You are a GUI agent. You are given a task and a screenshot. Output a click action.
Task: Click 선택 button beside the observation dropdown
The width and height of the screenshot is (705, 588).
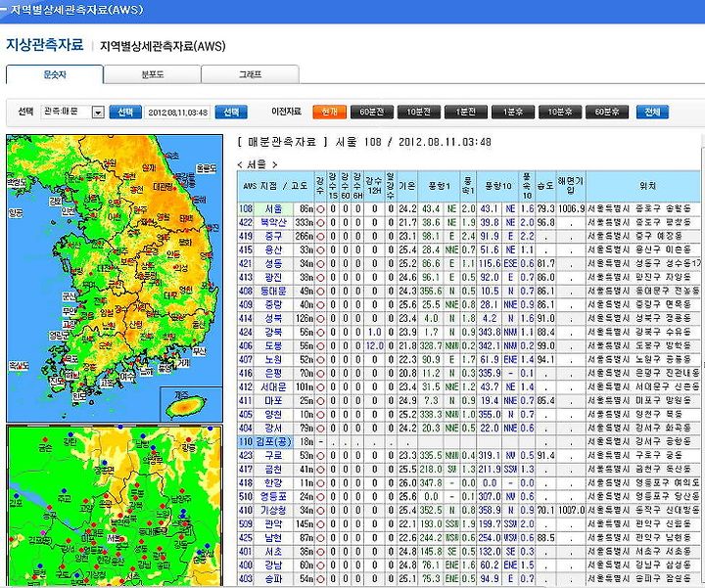(x=125, y=112)
